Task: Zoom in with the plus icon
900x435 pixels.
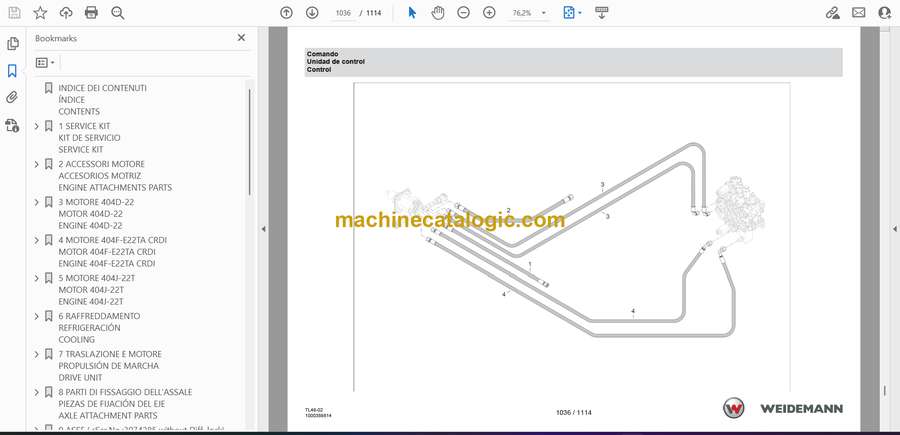Action: (x=489, y=13)
